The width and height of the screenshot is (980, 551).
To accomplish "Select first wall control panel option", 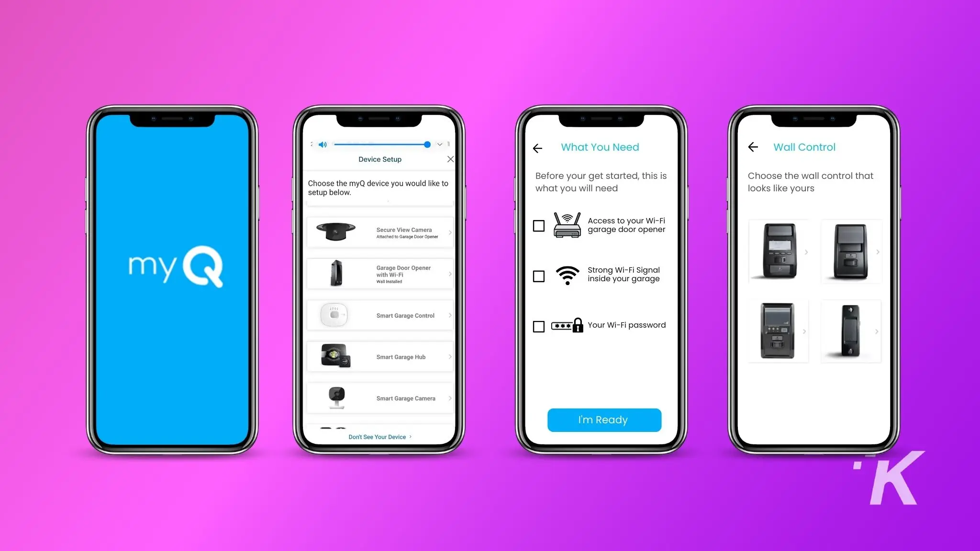I will tap(778, 252).
